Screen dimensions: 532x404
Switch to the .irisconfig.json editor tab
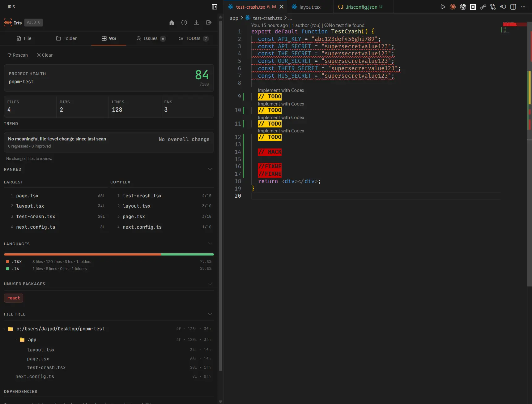click(x=363, y=7)
